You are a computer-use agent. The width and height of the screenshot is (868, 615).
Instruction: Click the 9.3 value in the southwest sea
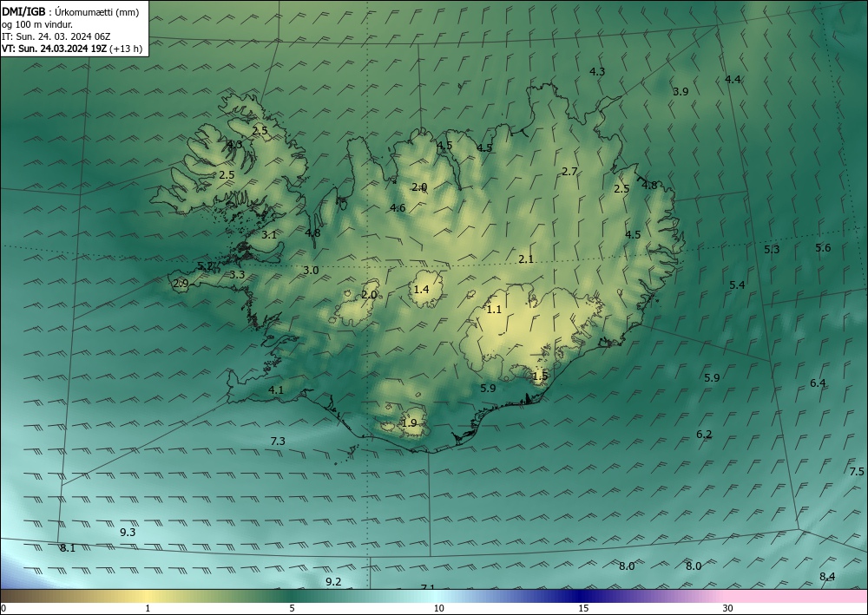click(128, 533)
